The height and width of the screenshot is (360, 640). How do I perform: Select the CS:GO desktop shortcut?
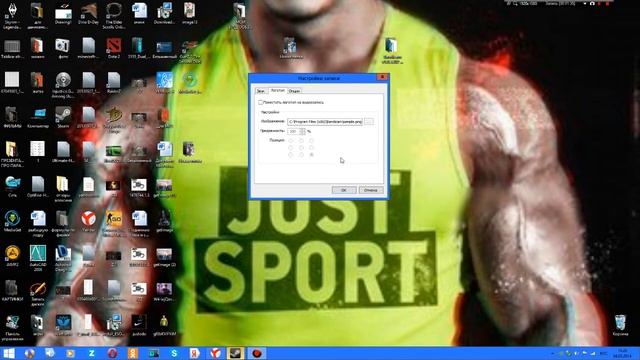coord(114,223)
